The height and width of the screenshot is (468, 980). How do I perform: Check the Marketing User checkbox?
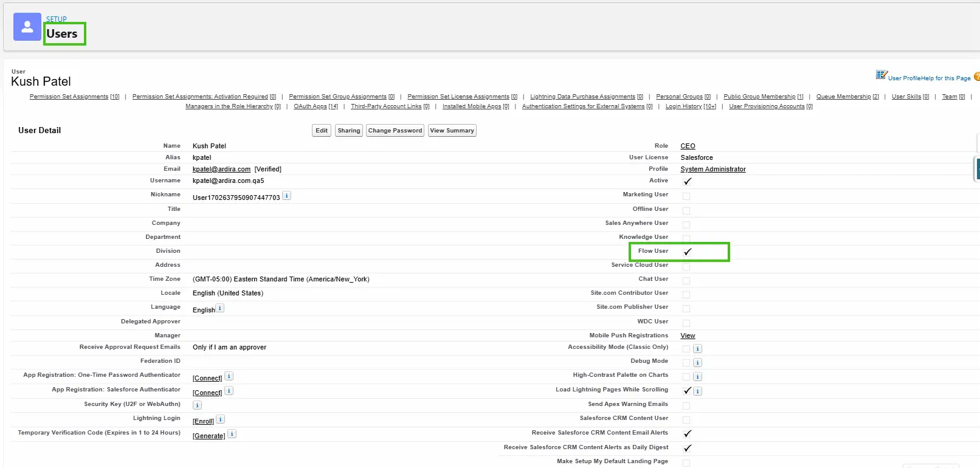tap(686, 196)
